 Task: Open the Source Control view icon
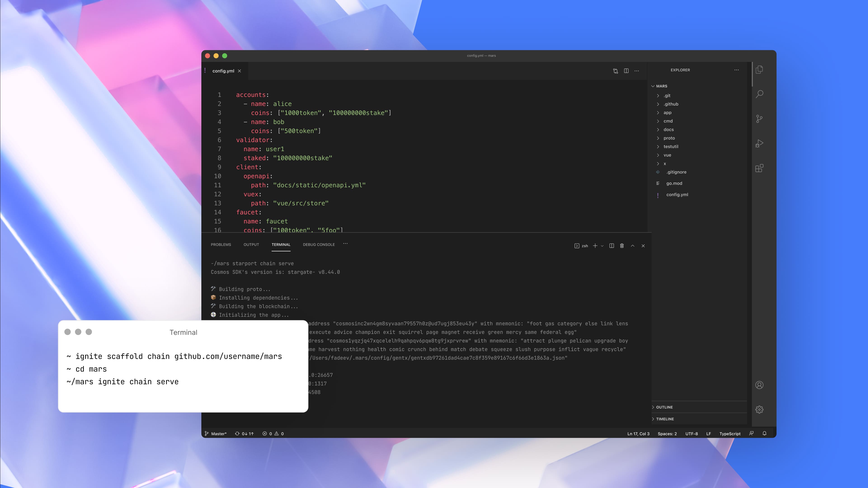(759, 119)
